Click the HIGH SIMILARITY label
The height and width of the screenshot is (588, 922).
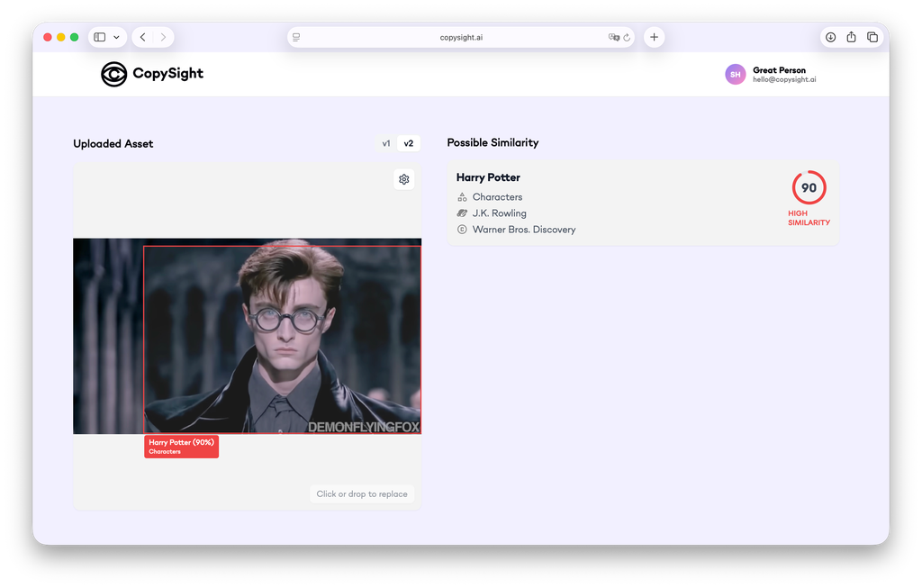[809, 218]
